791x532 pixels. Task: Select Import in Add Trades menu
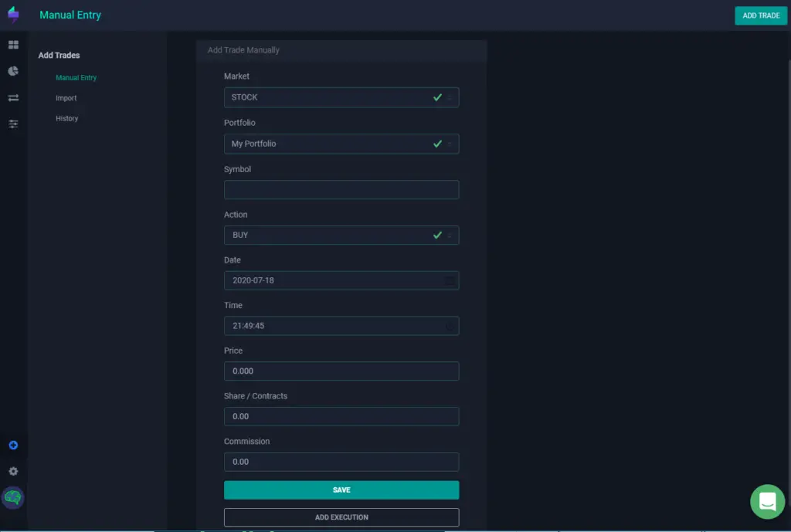[66, 98]
